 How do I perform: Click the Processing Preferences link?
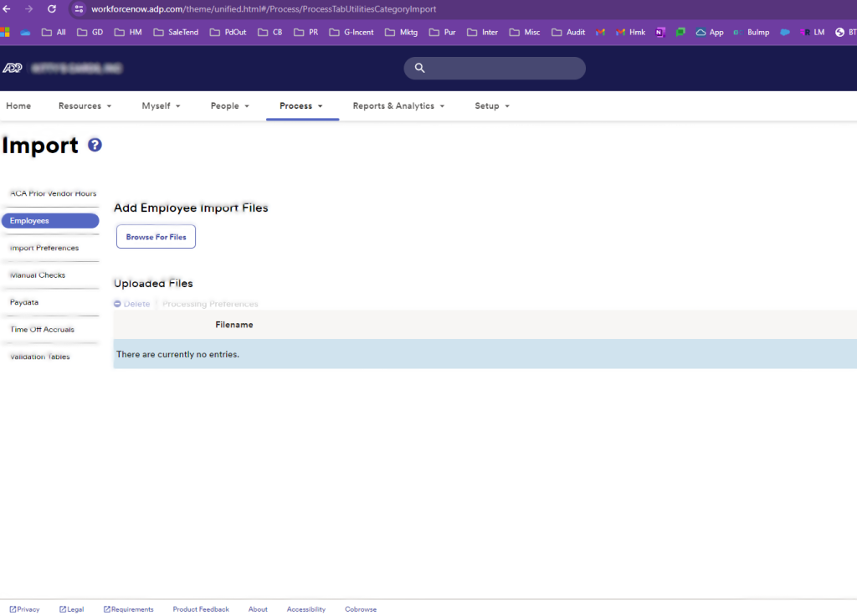[x=210, y=303]
